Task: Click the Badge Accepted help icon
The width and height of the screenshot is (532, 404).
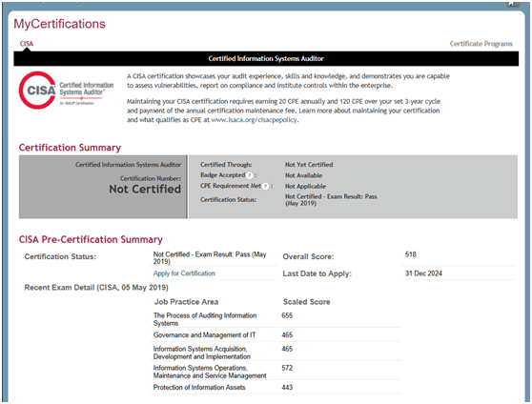Action: pos(250,175)
